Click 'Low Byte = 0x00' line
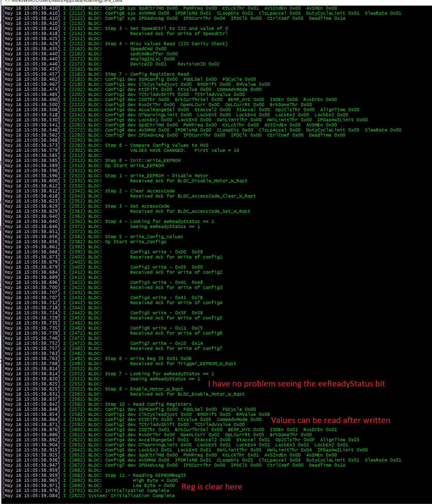The height and width of the screenshot is (504, 432). [154, 485]
